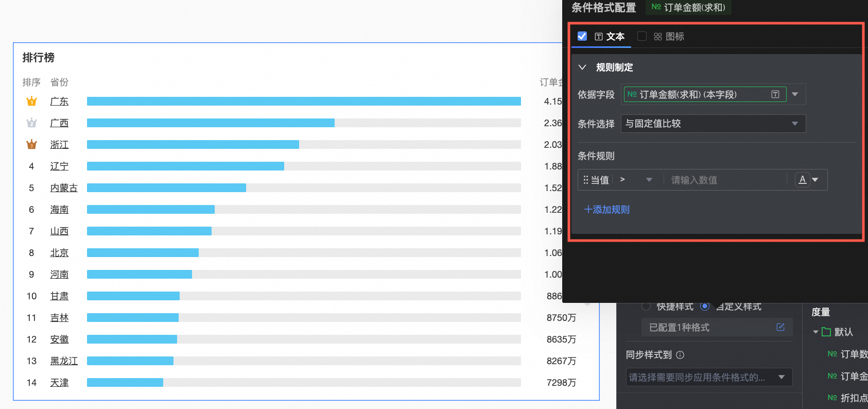Click the 河南 province link
Image resolution: width=868 pixels, height=409 pixels.
tap(59, 275)
